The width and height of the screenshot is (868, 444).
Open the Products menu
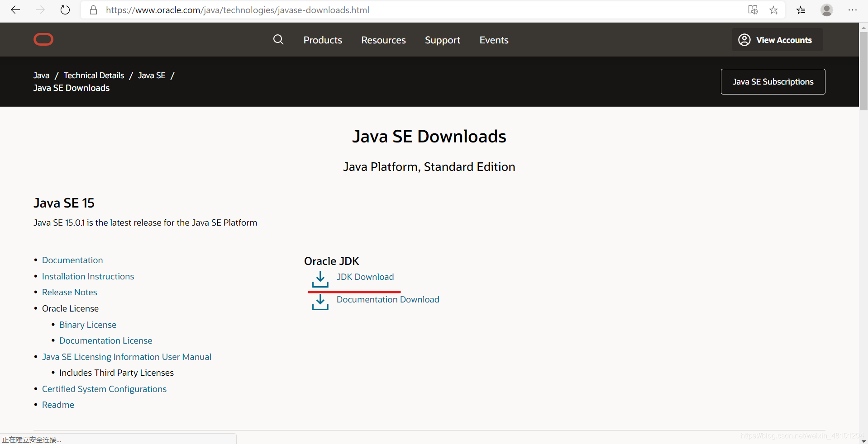[323, 40]
